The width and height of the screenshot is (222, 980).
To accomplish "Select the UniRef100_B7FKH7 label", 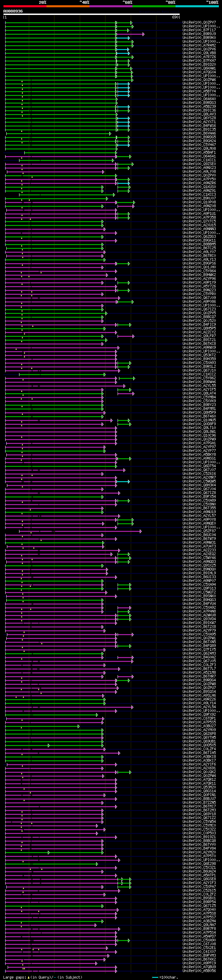I will coord(199,60).
